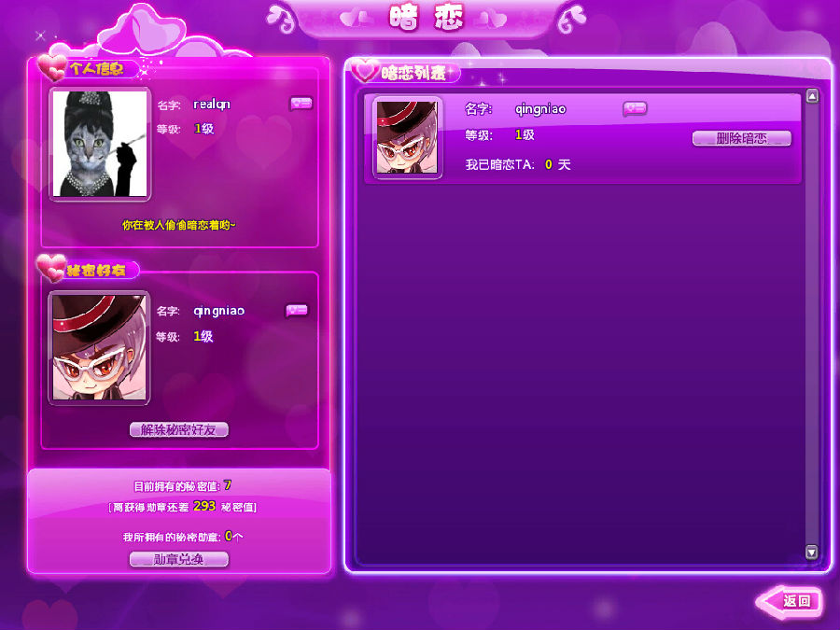Click the chat bubble icon next to realqn
Image resolution: width=840 pixels, height=630 pixels.
[x=301, y=104]
